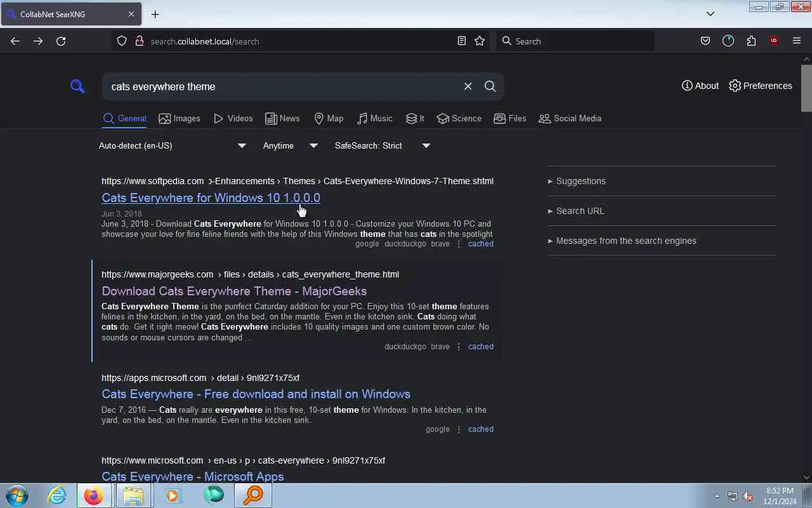Switch to Videos tab
This screenshot has height=508, width=812.
[x=233, y=119]
